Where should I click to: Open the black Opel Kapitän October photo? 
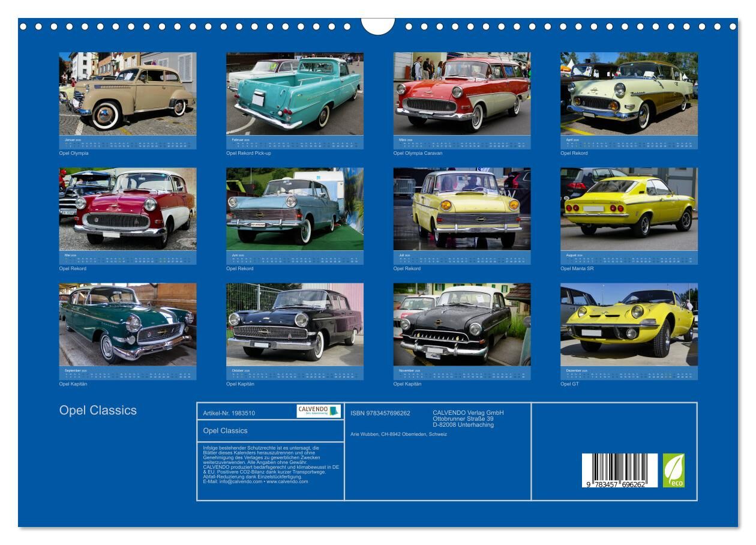click(x=295, y=324)
